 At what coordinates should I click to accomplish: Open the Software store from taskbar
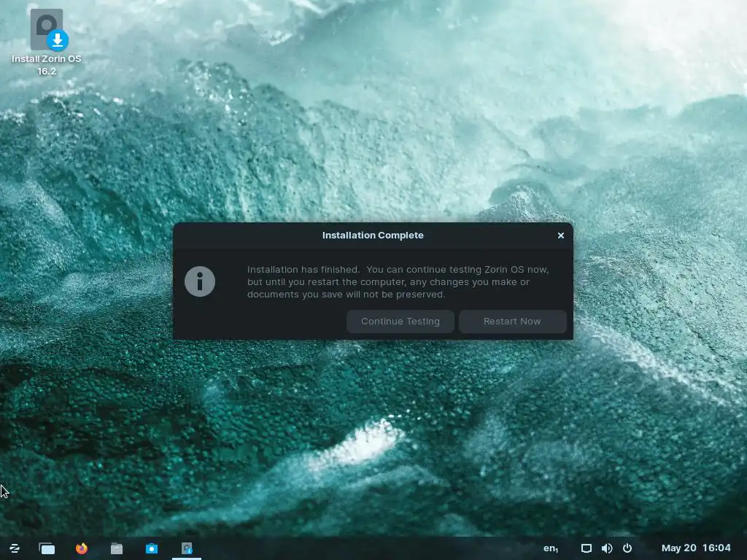click(x=152, y=548)
